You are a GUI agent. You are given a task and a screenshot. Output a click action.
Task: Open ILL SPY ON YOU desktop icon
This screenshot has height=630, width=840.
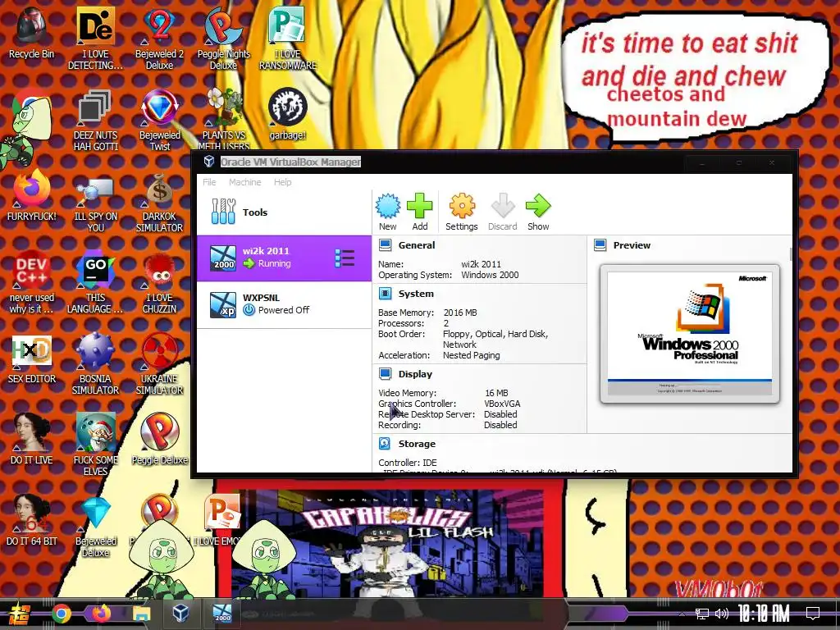95,202
